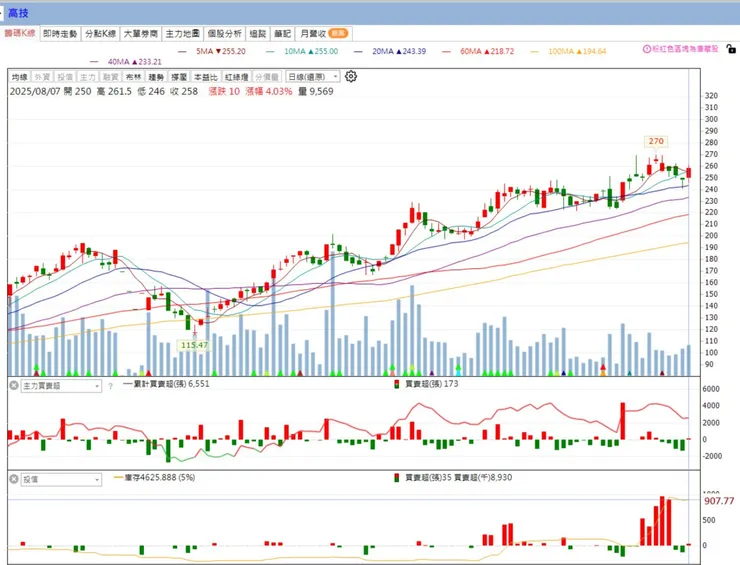Click the 漲幅 4.03% value
This screenshot has width=740, height=565.
pyautogui.click(x=269, y=91)
